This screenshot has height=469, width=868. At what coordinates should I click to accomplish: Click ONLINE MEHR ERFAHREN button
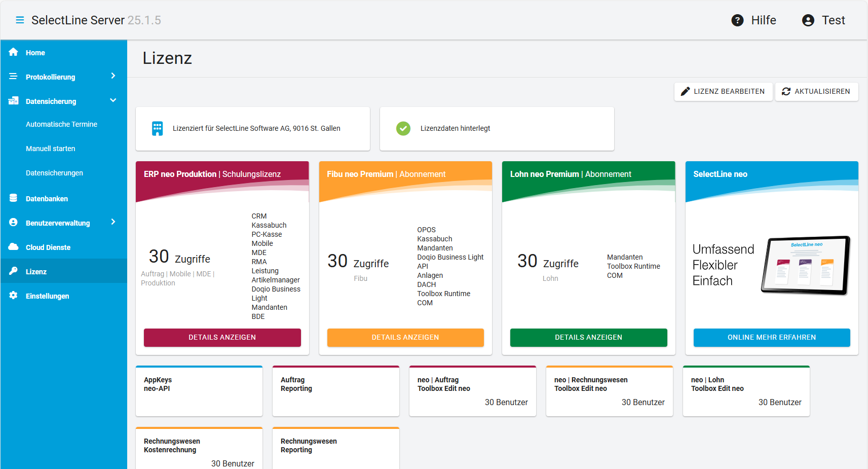772,337
